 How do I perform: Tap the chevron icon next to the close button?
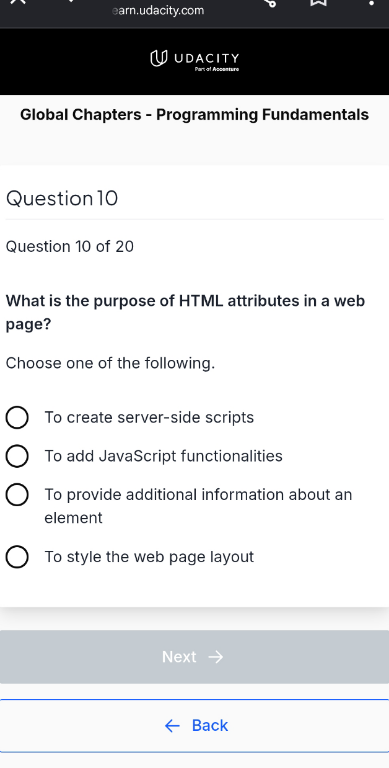(x=72, y=1)
